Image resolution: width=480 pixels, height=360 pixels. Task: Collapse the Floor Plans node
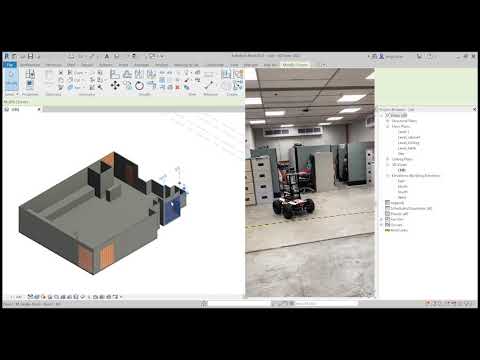click(x=388, y=126)
